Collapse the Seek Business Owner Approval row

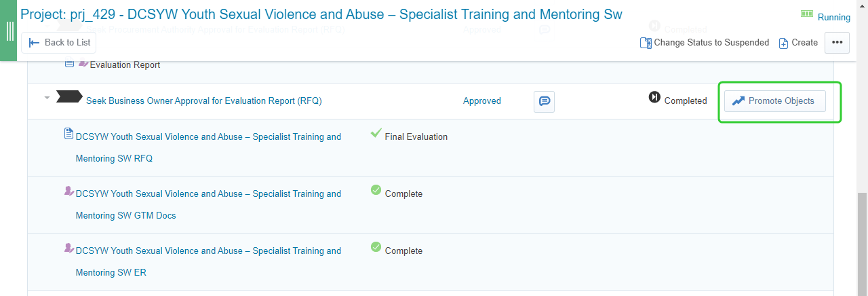pos(47,98)
